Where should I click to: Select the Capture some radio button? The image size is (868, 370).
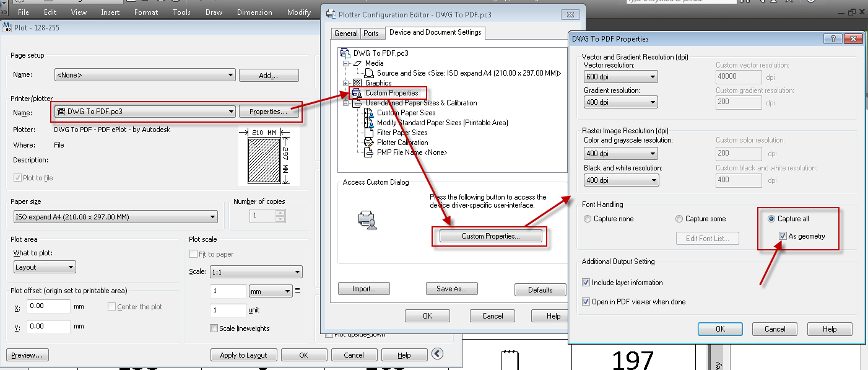pyautogui.click(x=679, y=219)
